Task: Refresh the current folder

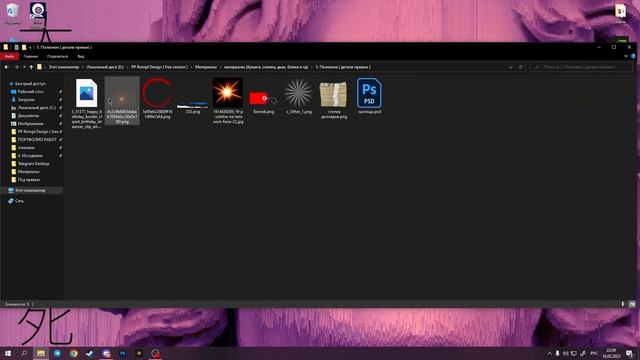Action: [x=521, y=67]
